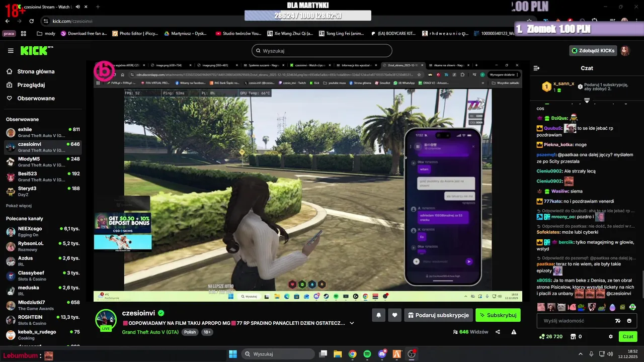Open Przeglądaj in the sidebar

point(31,85)
